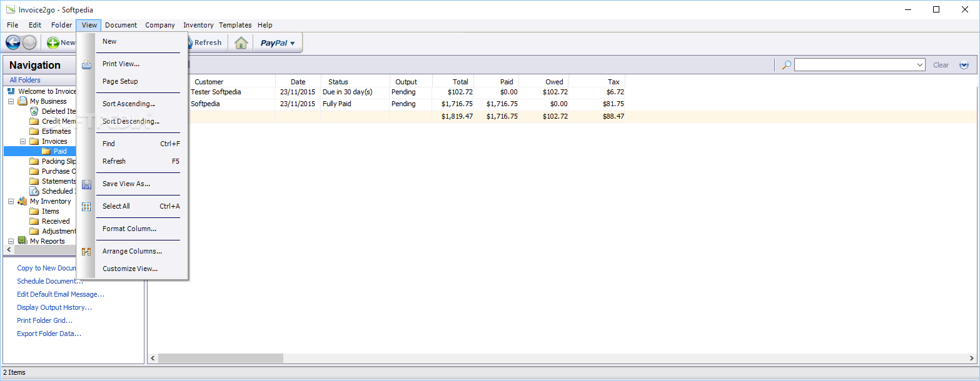Viewport: 980px width, 381px height.
Task: Collapse the My Inventory tree node
Action: (x=11, y=201)
